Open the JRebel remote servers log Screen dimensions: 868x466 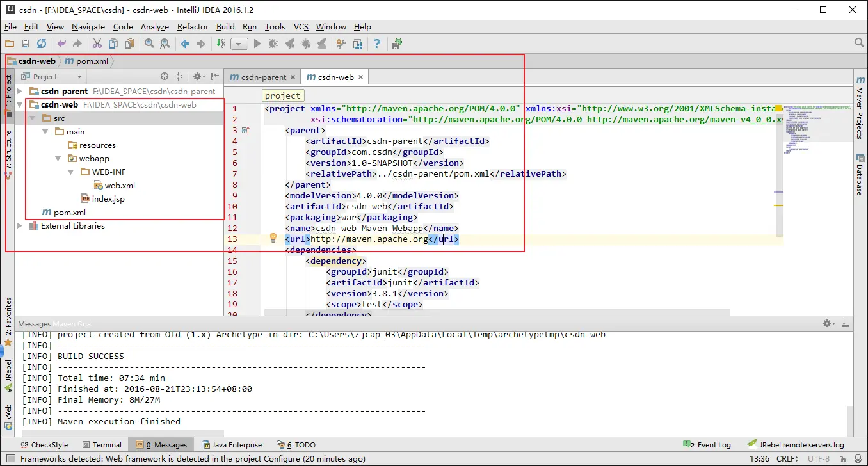tap(796, 445)
